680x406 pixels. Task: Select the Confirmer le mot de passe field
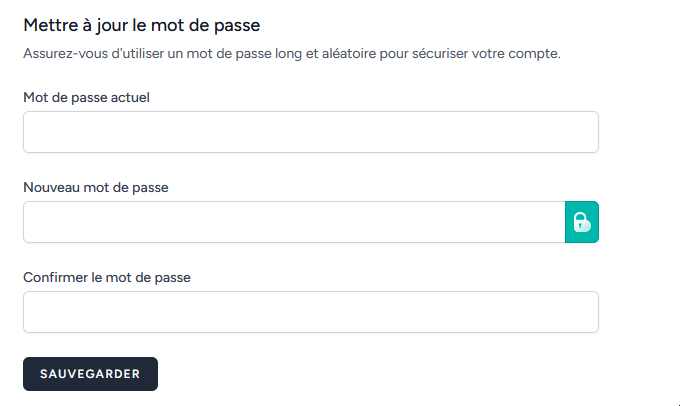coord(310,312)
